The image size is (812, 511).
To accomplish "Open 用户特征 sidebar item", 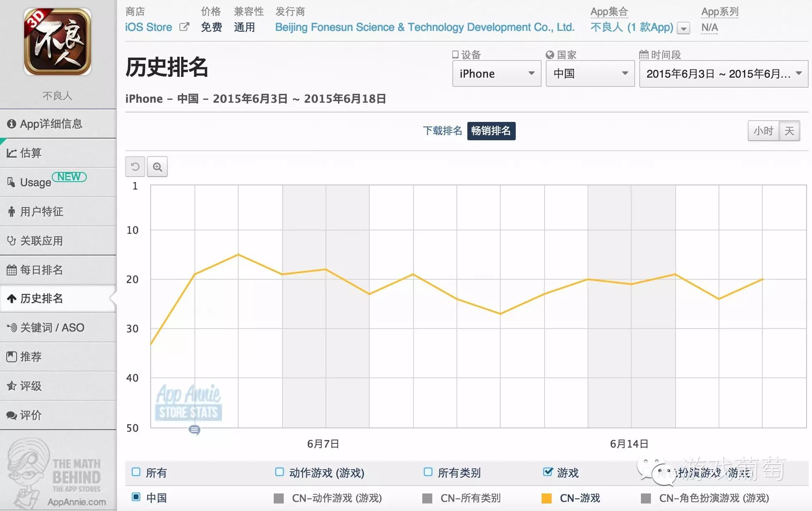I will (58, 212).
